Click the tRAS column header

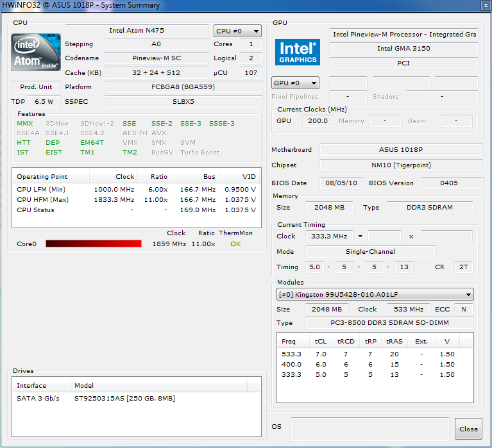[x=394, y=341]
